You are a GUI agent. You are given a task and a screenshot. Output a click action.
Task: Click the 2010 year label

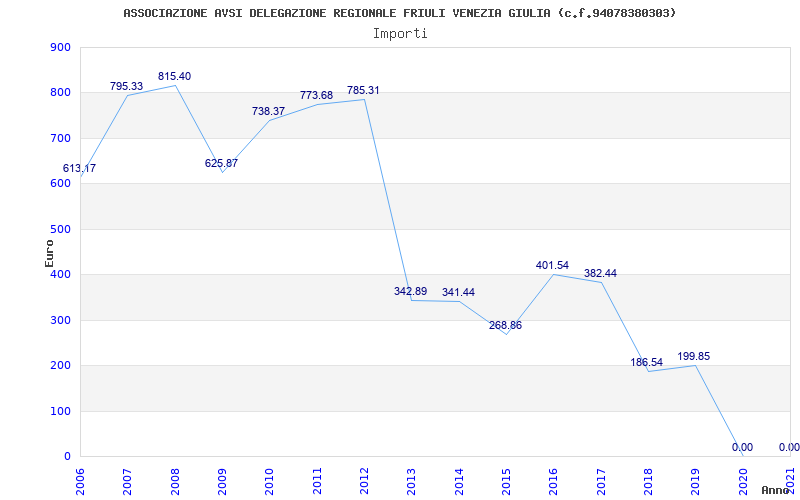(269, 480)
